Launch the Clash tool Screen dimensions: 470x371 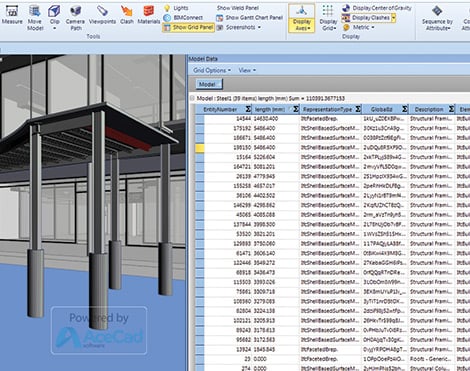(x=127, y=15)
